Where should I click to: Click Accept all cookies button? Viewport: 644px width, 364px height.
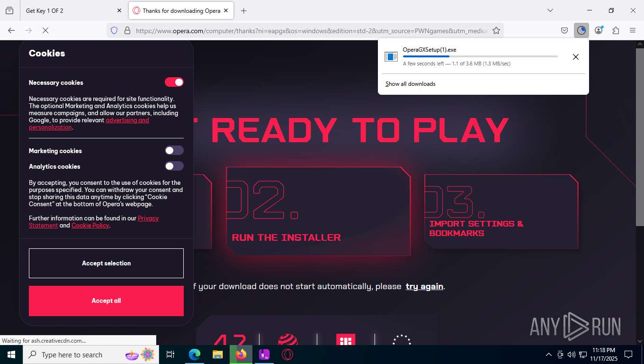click(x=106, y=300)
